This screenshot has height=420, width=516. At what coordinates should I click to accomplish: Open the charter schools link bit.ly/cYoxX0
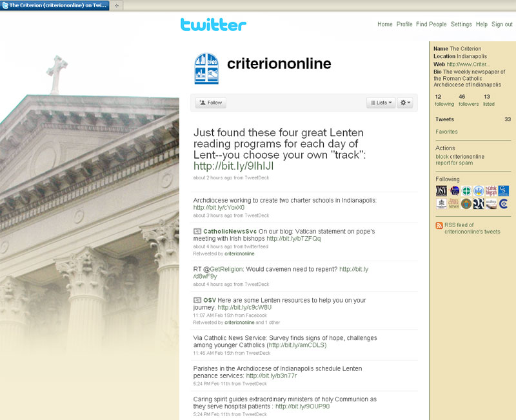[x=219, y=207]
